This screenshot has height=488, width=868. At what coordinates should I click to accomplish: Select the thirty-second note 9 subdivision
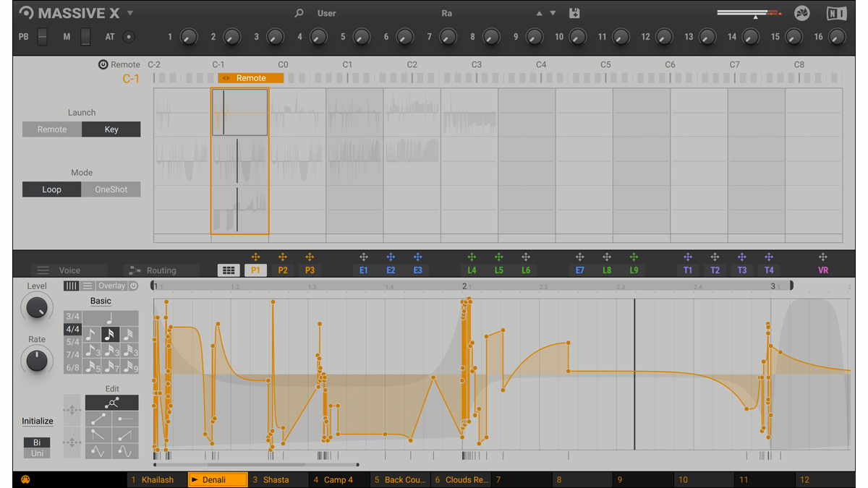[129, 367]
